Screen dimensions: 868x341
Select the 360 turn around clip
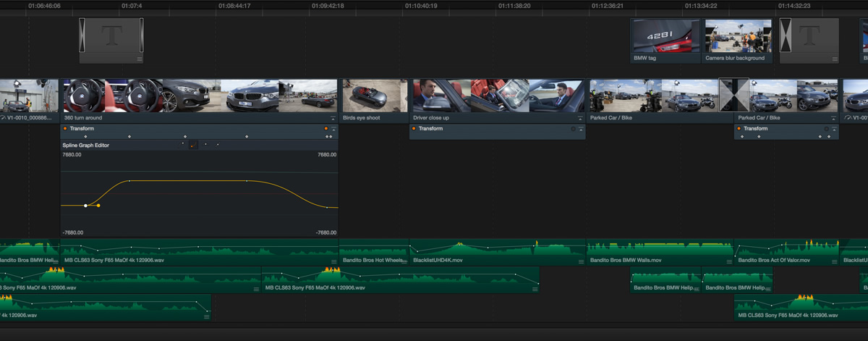199,101
